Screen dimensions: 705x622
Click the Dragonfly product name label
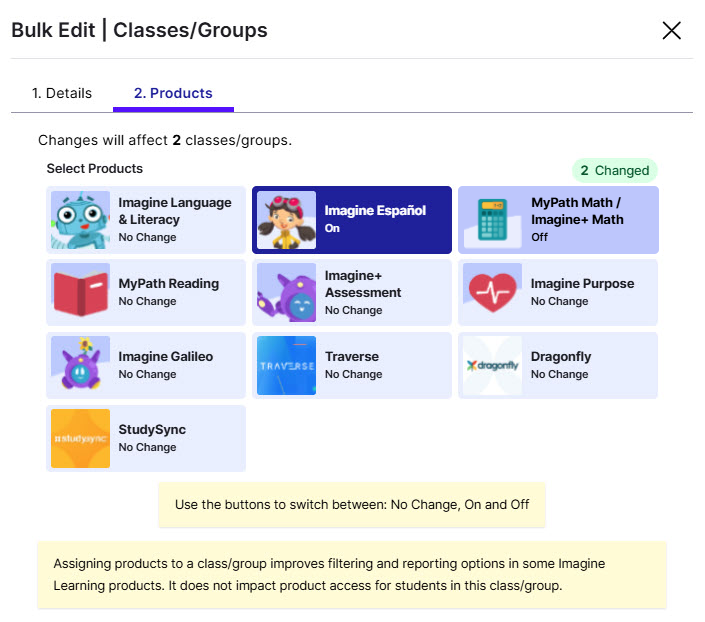[x=561, y=356]
